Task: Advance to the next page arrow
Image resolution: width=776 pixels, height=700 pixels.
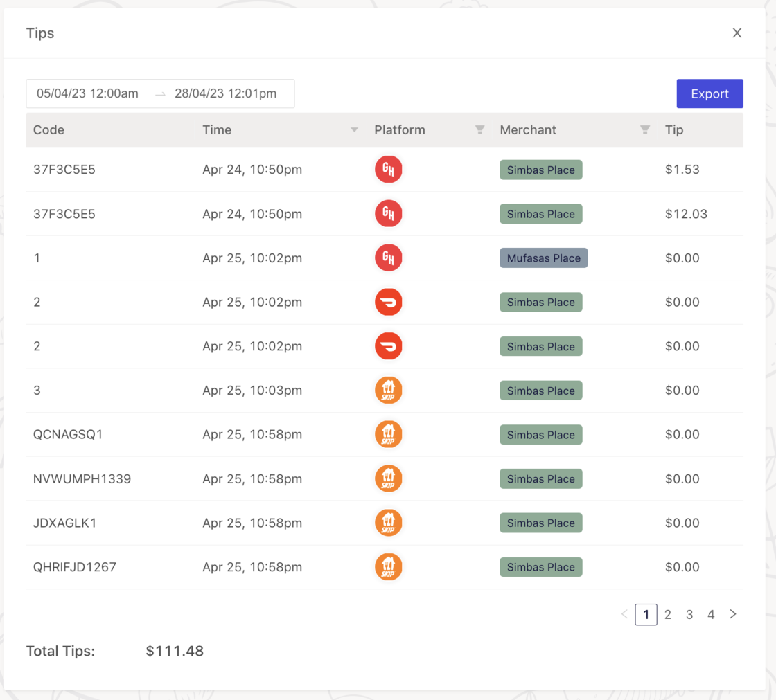Action: (733, 614)
